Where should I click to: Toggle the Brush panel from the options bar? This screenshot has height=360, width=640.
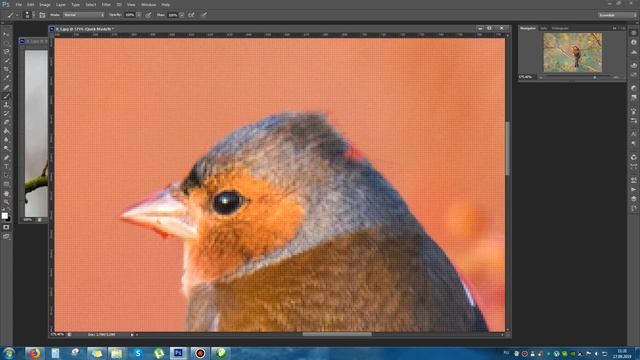[42, 15]
